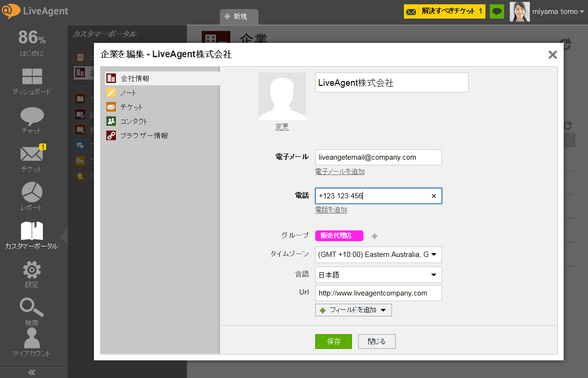
Task: Close the 企業を編集 dialog
Action: click(x=553, y=54)
